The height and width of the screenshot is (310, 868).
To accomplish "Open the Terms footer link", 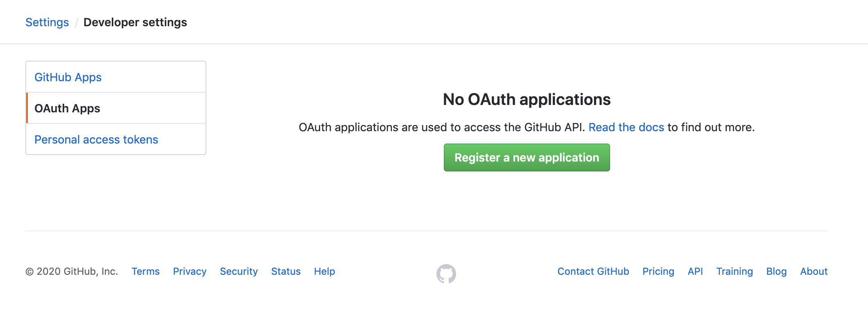I will click(145, 271).
